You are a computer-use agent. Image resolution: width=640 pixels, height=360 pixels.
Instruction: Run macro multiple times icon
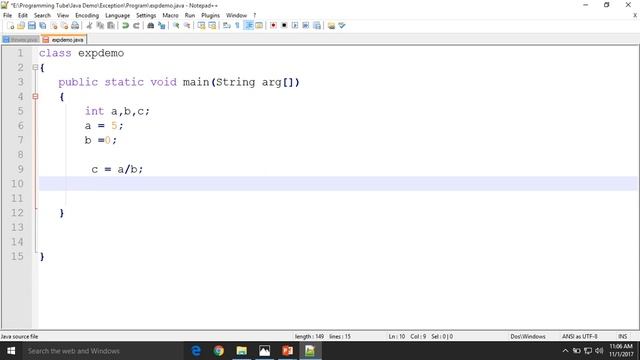[x=306, y=26]
